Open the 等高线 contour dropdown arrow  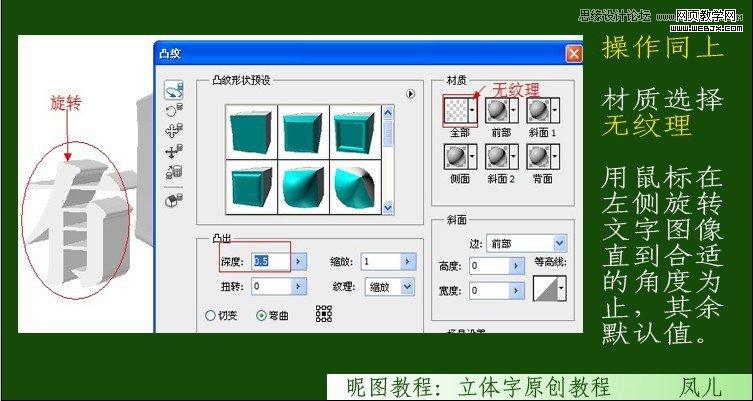[561, 288]
